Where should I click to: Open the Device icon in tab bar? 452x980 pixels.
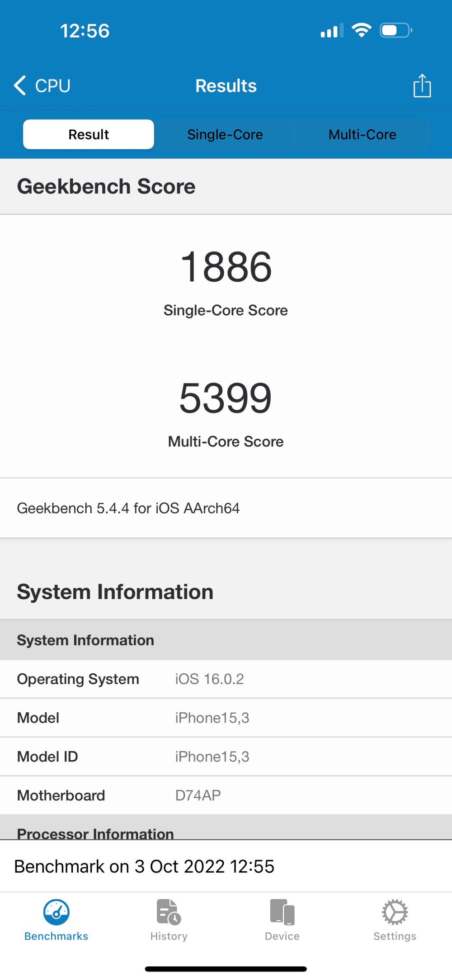282,912
